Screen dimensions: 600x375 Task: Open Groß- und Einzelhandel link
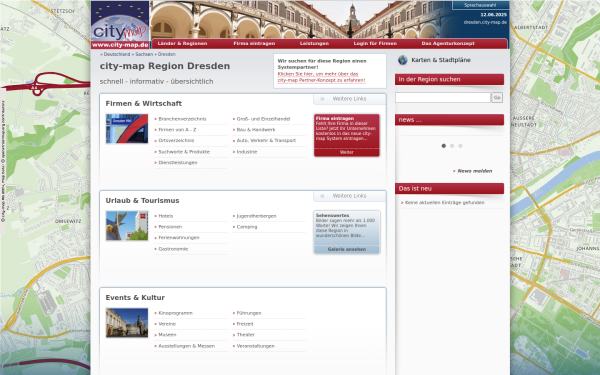point(263,119)
